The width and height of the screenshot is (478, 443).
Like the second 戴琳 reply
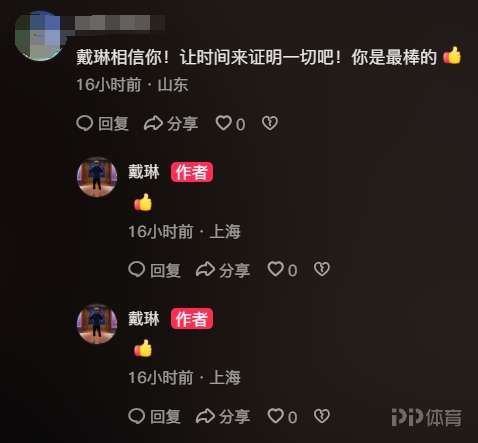276,416
